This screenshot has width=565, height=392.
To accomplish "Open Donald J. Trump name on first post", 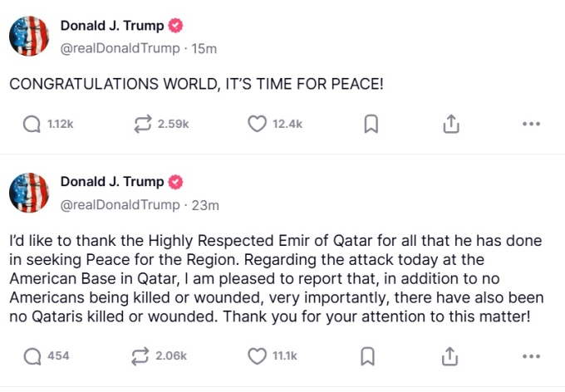I will pyautogui.click(x=112, y=26).
